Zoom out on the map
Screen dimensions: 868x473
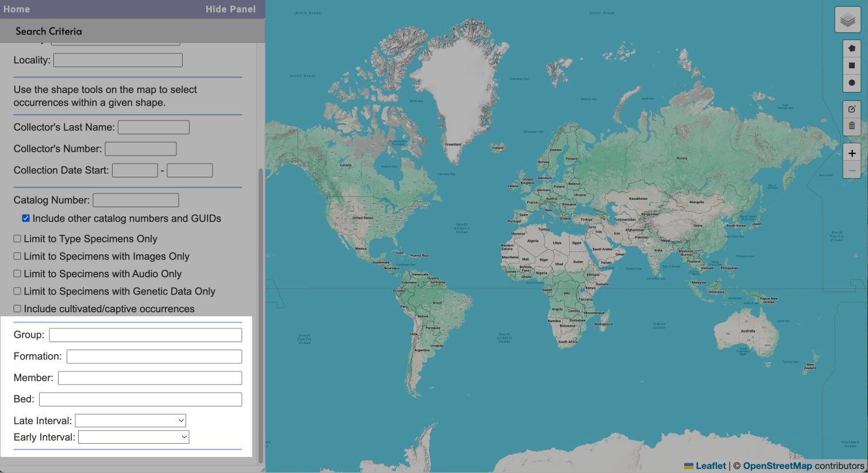851,170
